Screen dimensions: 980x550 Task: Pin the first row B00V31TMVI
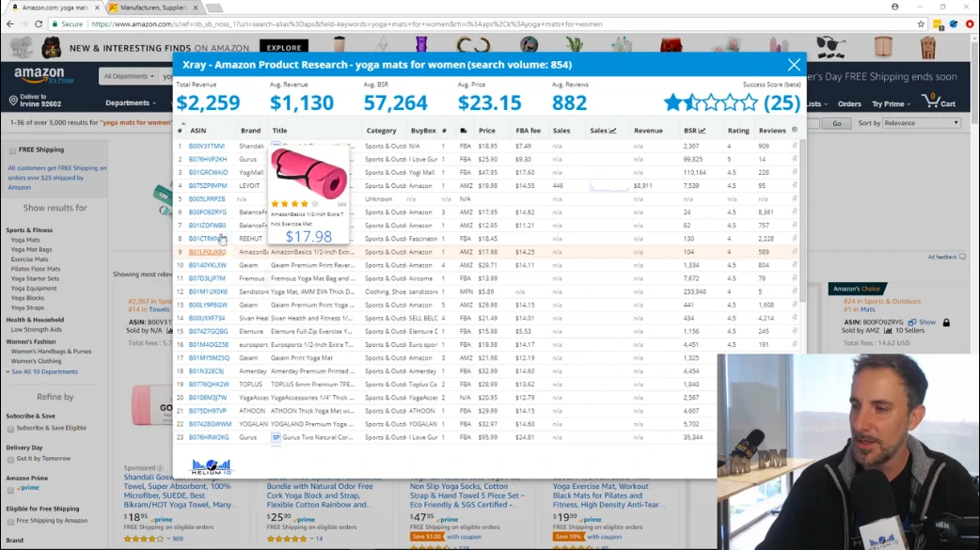click(795, 146)
